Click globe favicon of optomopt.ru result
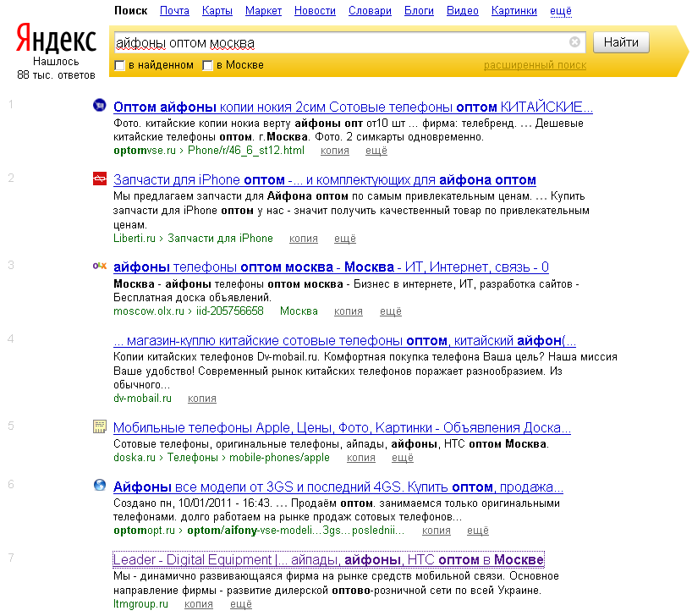This screenshot has height=616, width=692. [100, 486]
